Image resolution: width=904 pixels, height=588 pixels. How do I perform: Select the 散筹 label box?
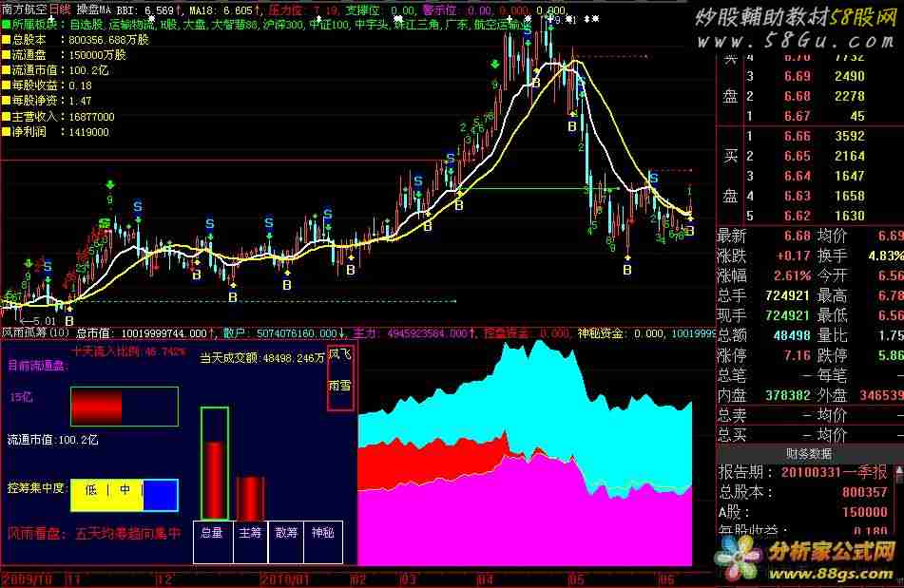[284, 535]
